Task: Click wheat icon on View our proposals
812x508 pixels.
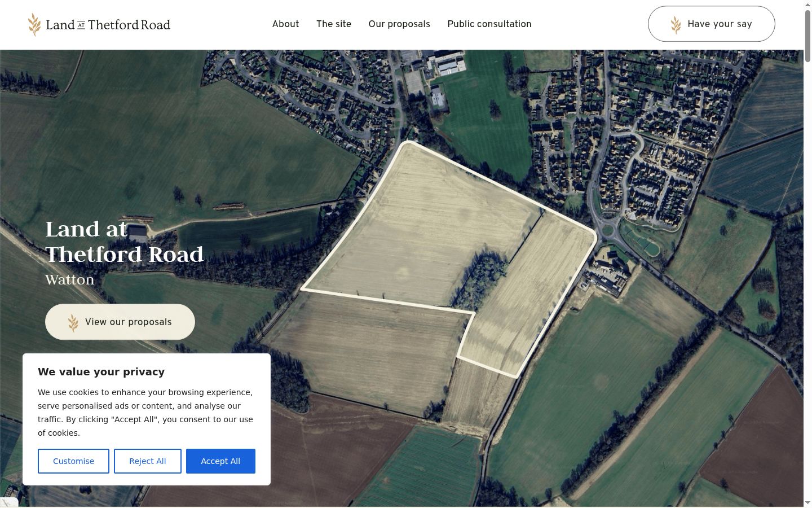Action: click(x=73, y=322)
